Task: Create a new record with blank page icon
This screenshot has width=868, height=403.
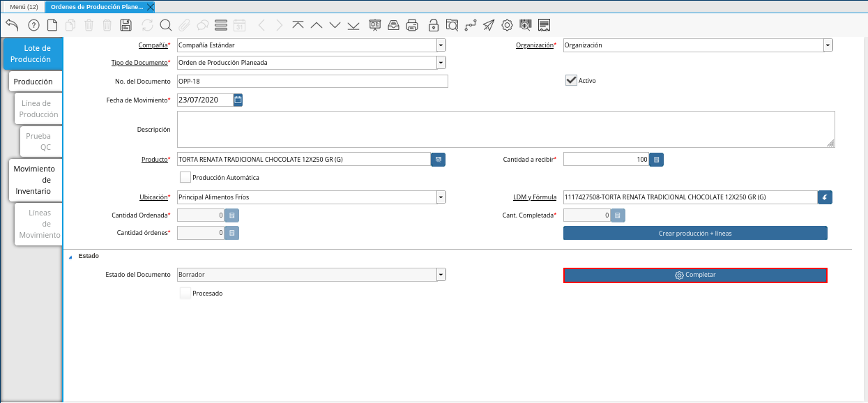Action: [52, 25]
